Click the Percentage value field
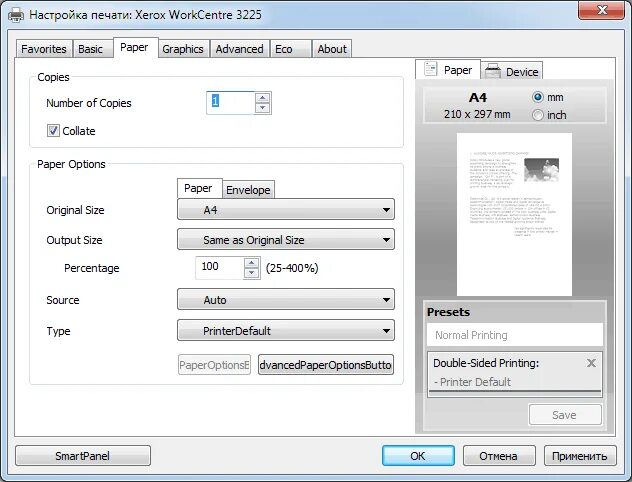 (x=220, y=268)
